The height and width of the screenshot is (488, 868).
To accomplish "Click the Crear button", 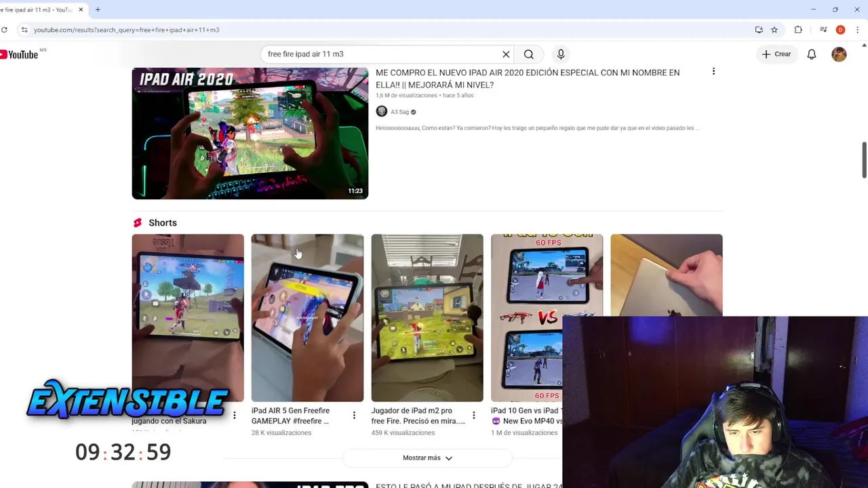I will [776, 54].
